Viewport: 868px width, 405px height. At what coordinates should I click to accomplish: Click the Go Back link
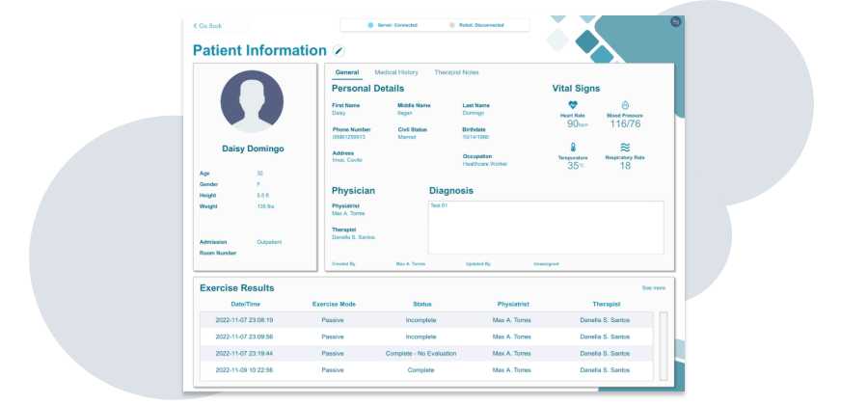207,26
